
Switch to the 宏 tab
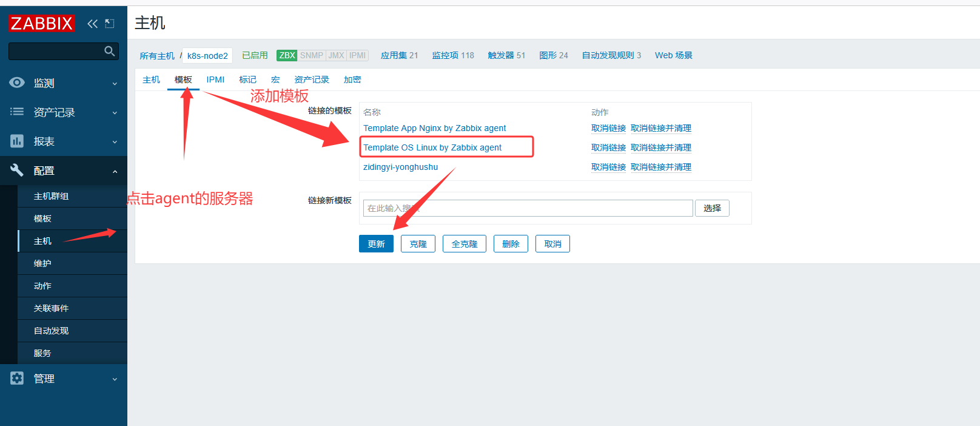click(275, 79)
